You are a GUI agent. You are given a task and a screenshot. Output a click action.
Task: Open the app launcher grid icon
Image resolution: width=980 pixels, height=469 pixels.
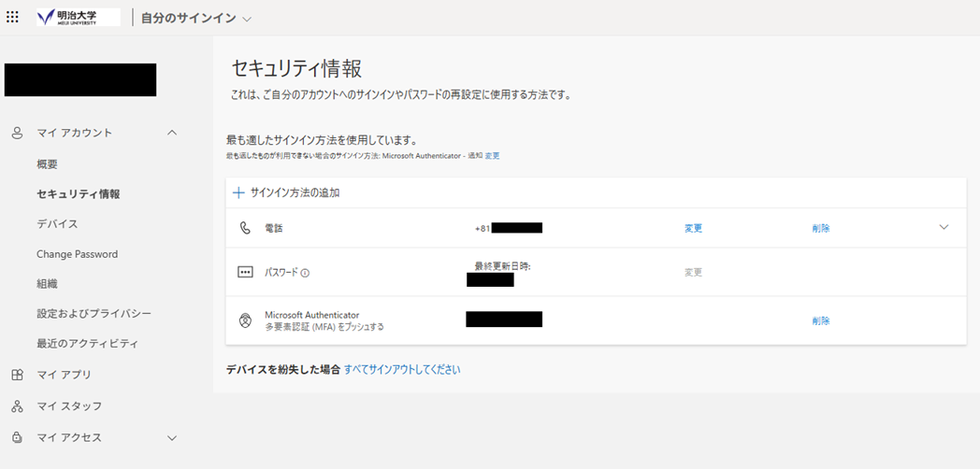point(12,17)
